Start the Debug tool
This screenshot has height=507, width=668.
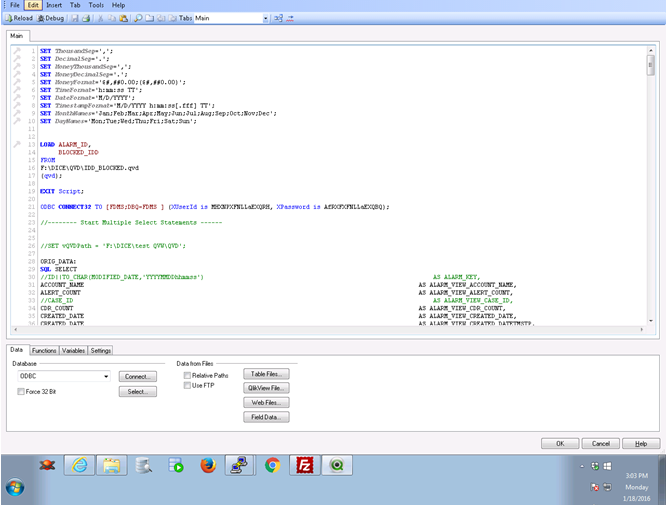pyautogui.click(x=51, y=18)
